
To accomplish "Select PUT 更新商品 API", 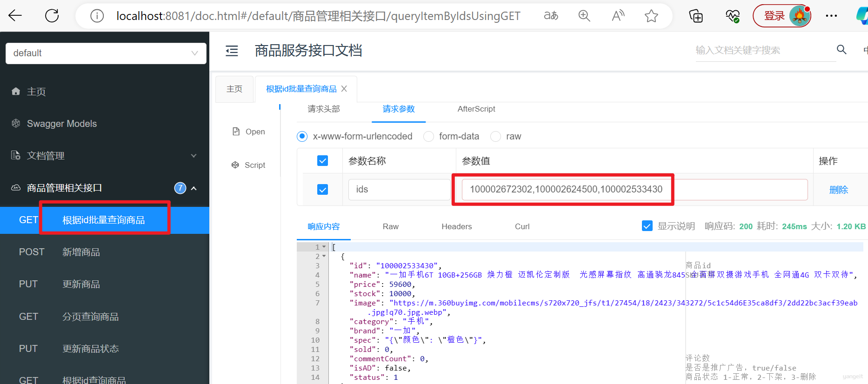I will coord(105,284).
